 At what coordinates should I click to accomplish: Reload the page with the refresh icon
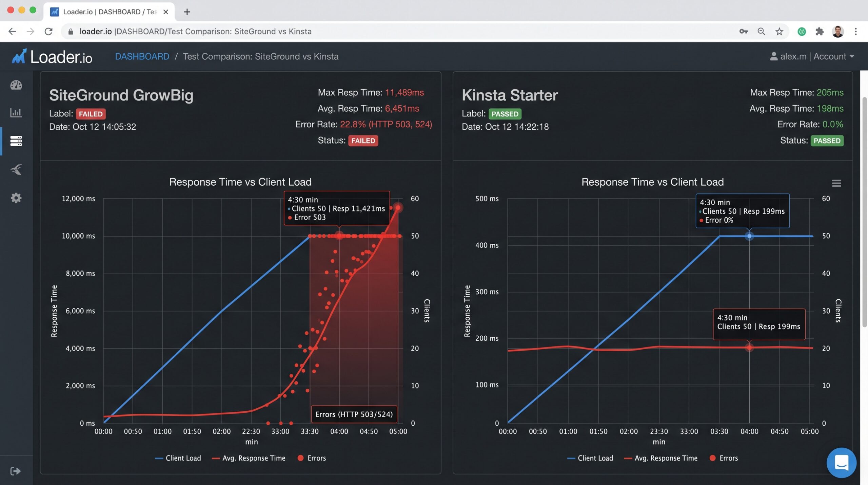(48, 32)
